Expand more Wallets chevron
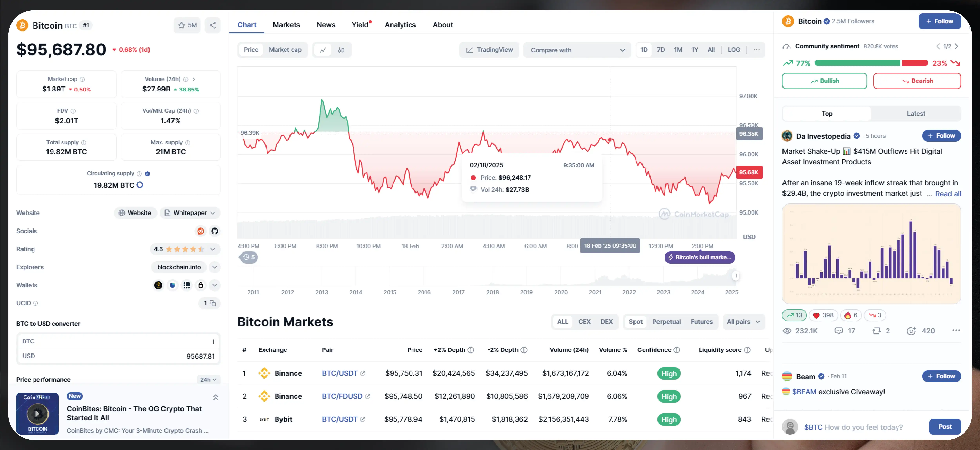 tap(215, 285)
